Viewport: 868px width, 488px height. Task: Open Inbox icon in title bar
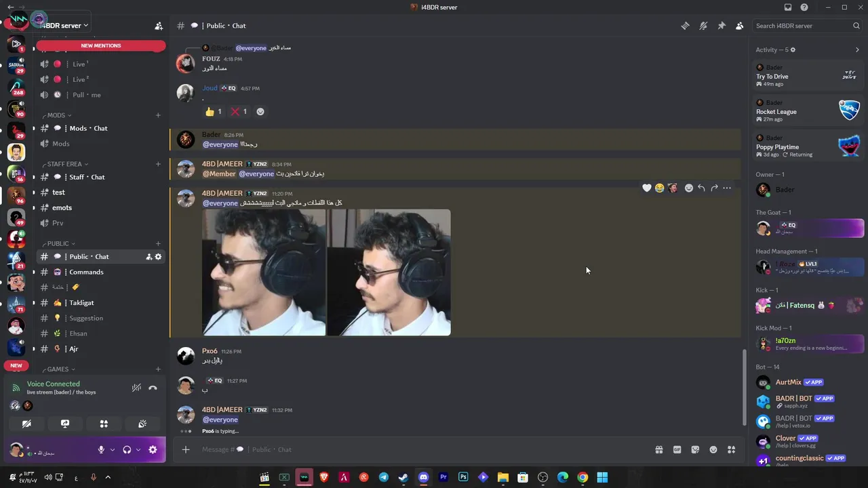coord(787,7)
